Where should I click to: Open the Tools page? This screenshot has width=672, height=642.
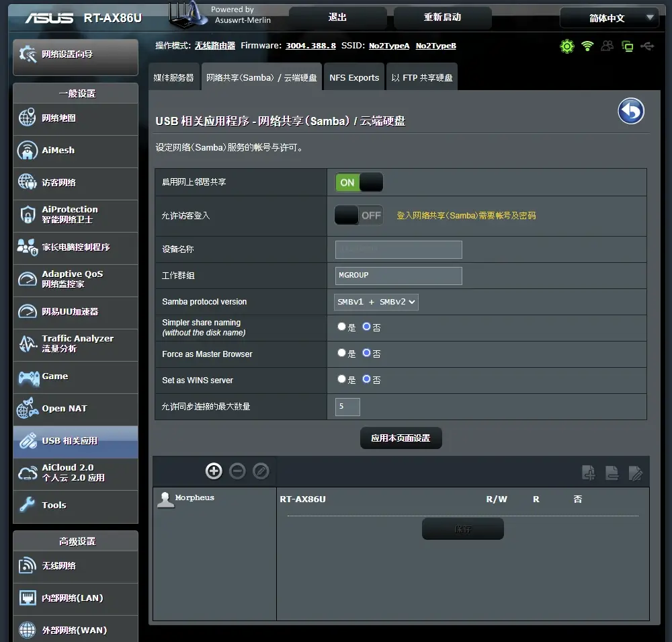(x=75, y=506)
